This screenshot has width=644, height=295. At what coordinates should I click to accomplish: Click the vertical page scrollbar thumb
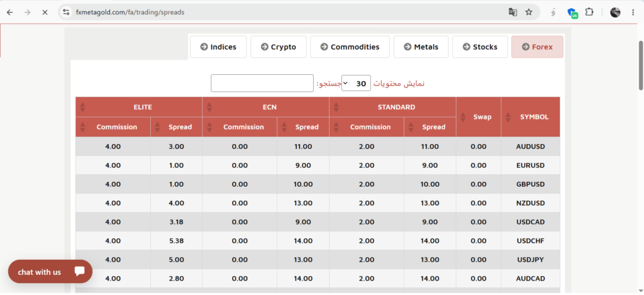[x=640, y=66]
